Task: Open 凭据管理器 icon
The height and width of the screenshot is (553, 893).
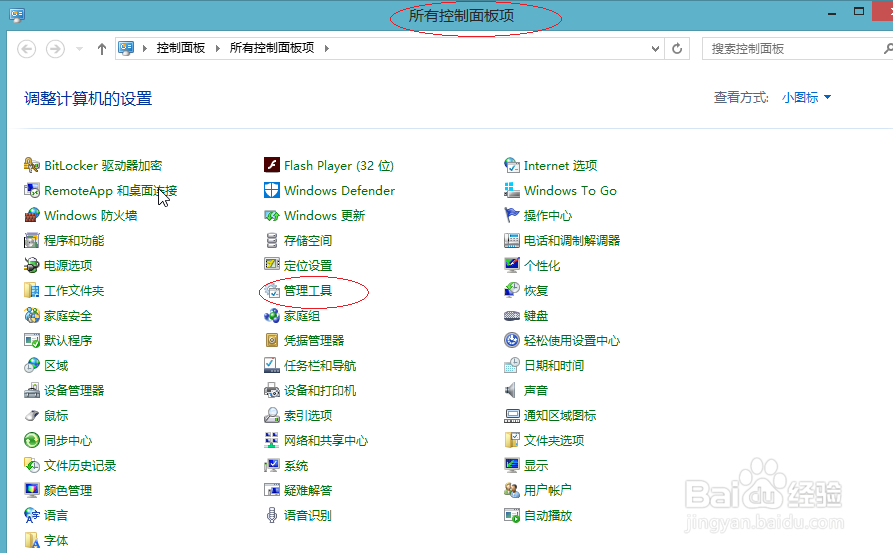Action: [272, 341]
